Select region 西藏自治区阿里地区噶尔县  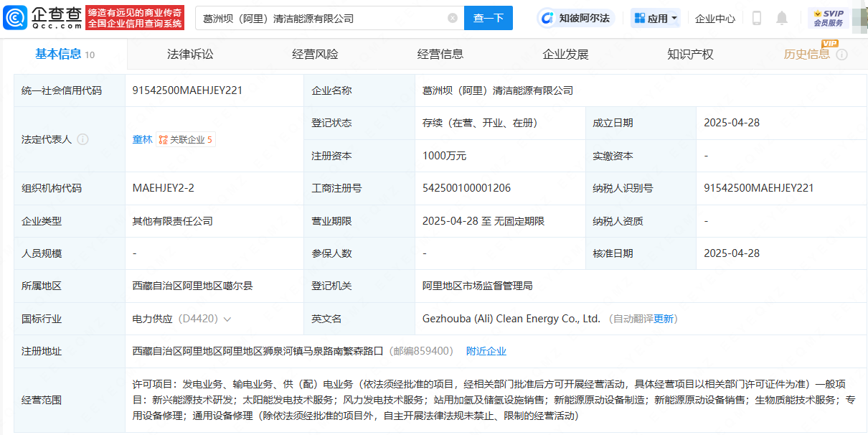click(x=193, y=286)
